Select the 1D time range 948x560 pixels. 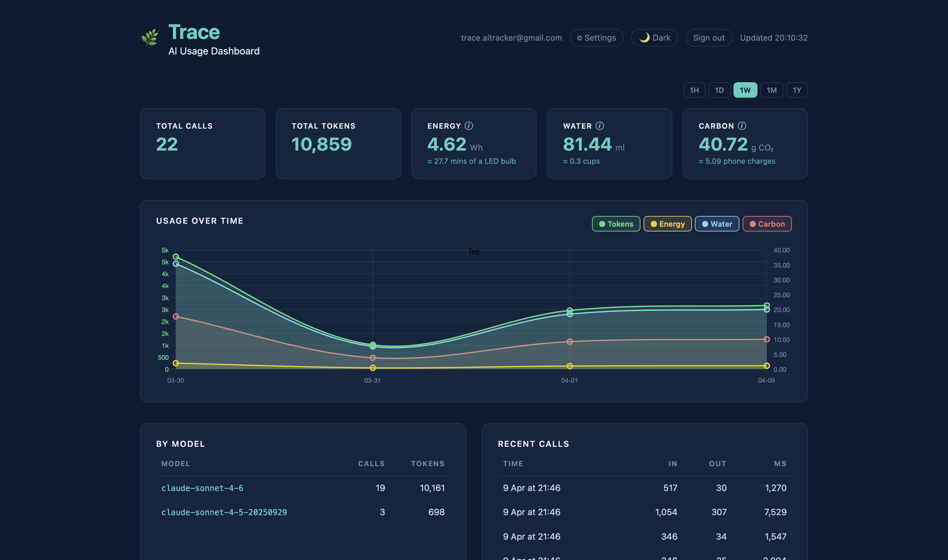(719, 90)
